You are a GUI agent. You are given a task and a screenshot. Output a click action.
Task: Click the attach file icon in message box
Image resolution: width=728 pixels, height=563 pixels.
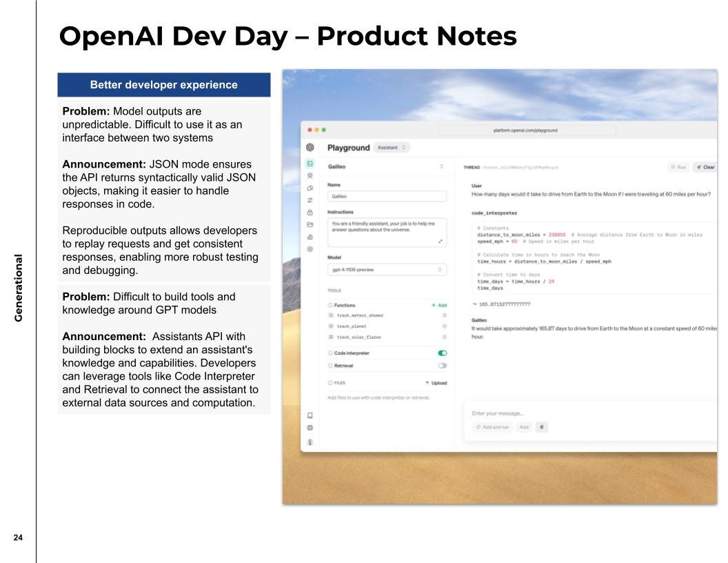tap(541, 427)
